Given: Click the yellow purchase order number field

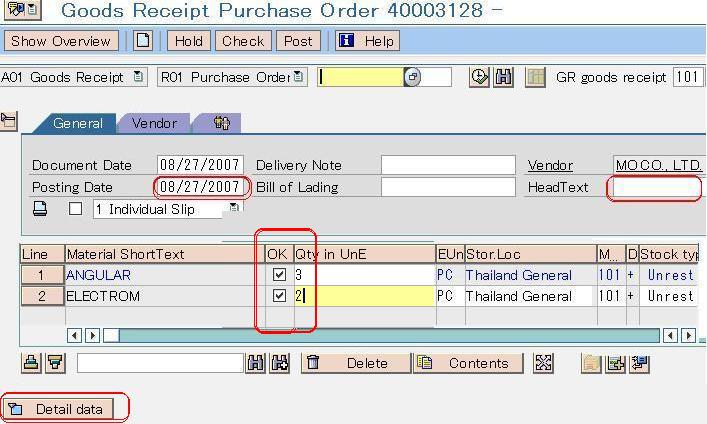Looking at the screenshot, I should (x=361, y=77).
